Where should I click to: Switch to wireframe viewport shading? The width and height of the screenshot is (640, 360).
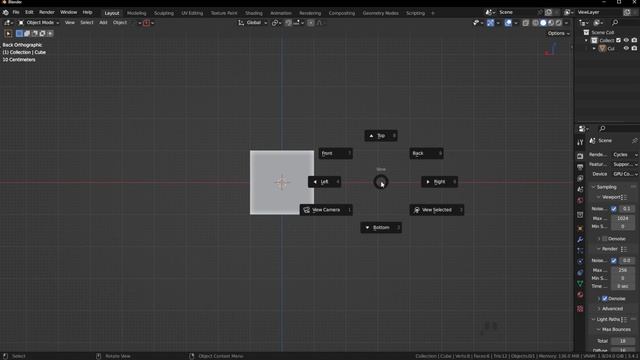tap(536, 23)
